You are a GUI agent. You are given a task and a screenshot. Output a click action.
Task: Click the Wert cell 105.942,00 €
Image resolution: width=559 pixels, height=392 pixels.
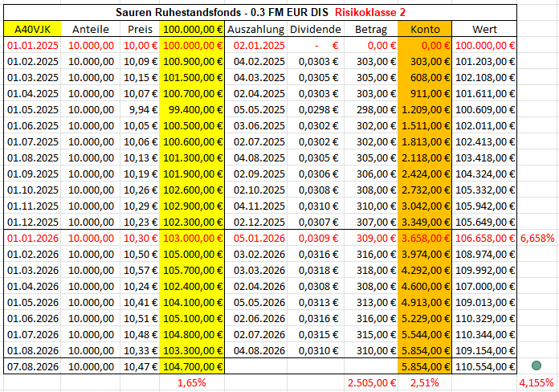click(x=484, y=206)
